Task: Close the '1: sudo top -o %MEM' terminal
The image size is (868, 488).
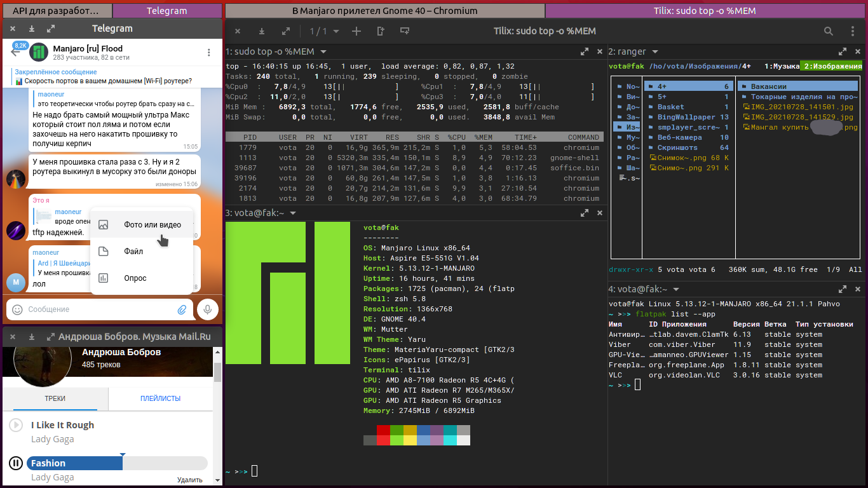Action: pos(599,52)
